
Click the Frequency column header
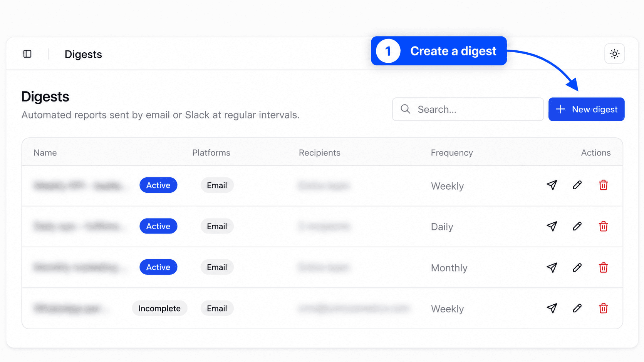click(452, 153)
